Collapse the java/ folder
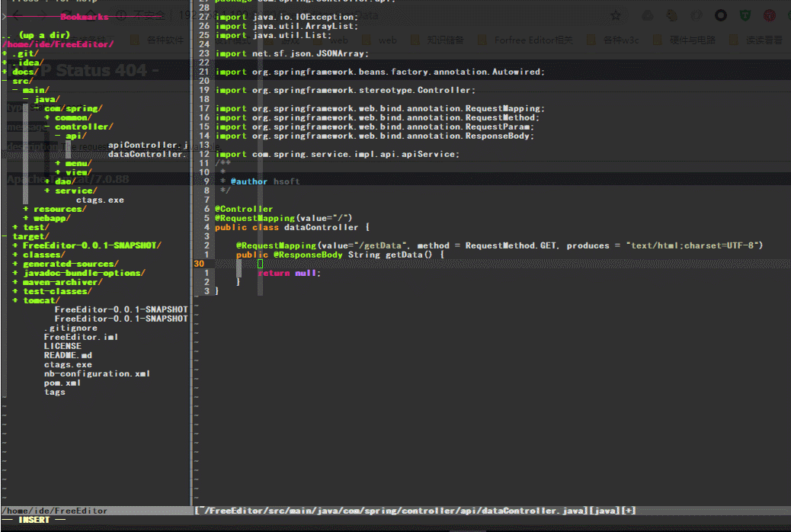 [46, 99]
